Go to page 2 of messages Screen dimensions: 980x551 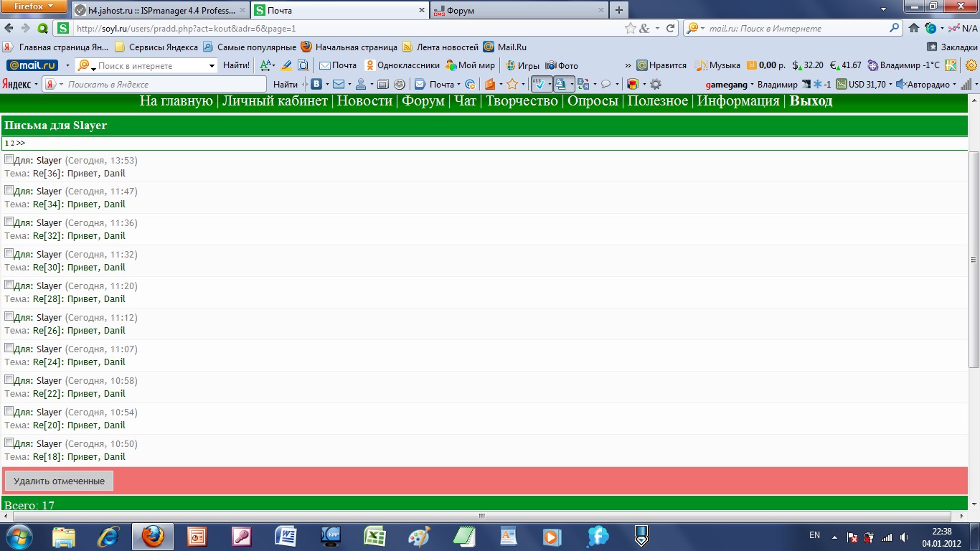(13, 143)
